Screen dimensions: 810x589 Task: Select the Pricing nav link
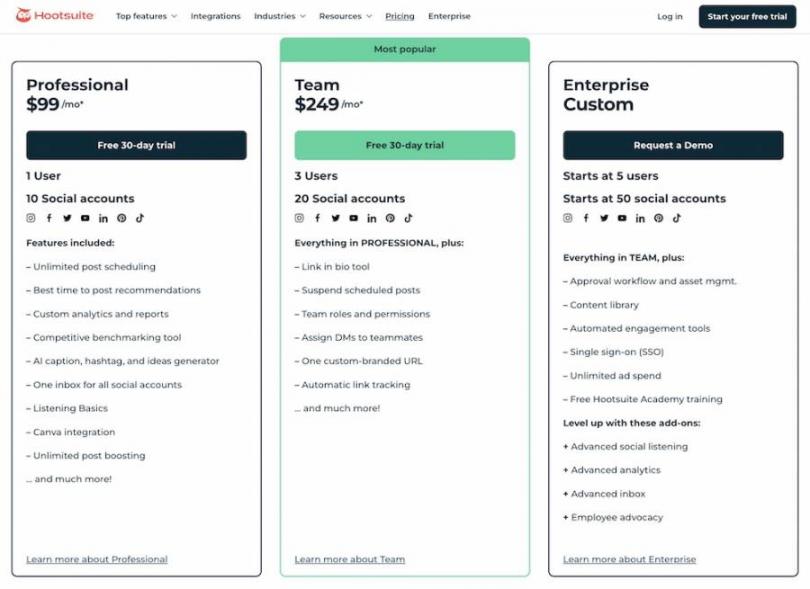point(400,16)
